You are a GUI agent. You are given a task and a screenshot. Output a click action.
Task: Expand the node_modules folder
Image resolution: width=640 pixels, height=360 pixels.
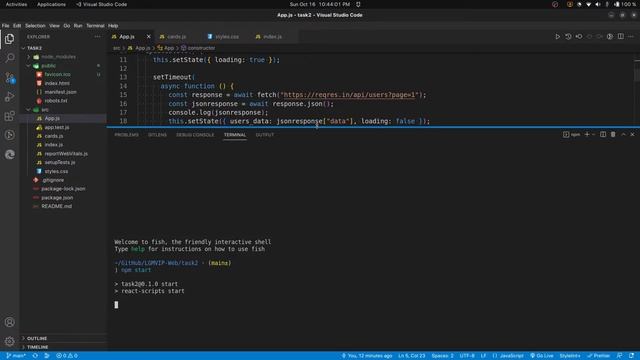click(x=58, y=57)
